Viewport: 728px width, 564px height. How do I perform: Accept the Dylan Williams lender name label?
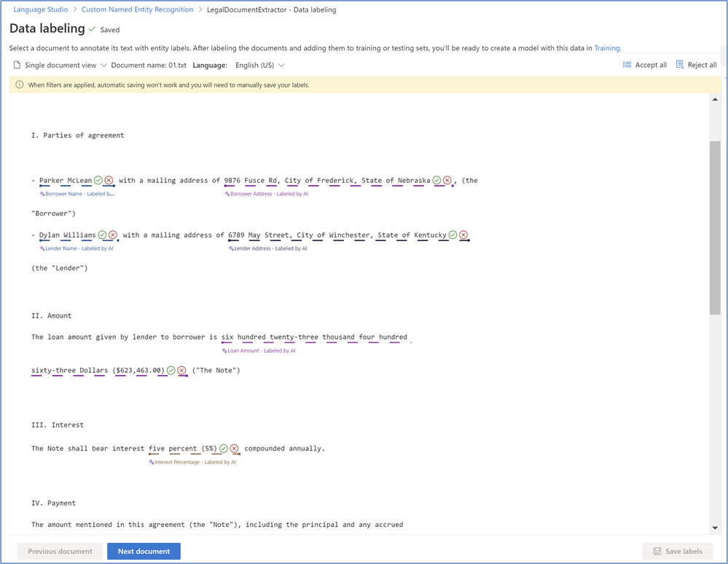point(102,235)
